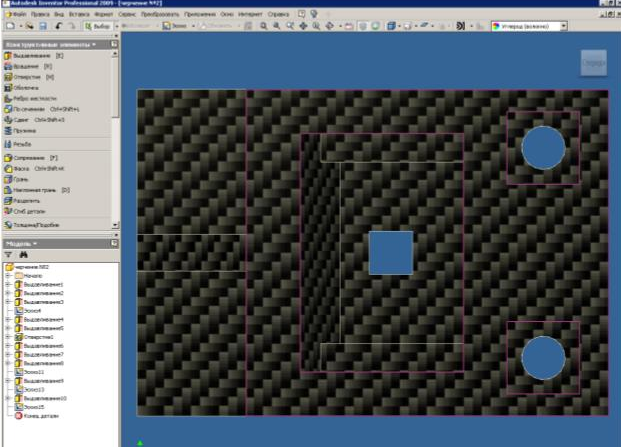
Task: Click panel bar scroll down arrow
Action: pos(115,225)
